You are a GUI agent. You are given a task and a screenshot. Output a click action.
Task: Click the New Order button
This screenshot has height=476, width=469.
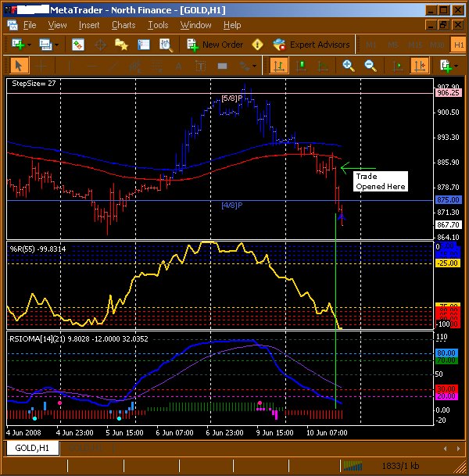[x=215, y=45]
